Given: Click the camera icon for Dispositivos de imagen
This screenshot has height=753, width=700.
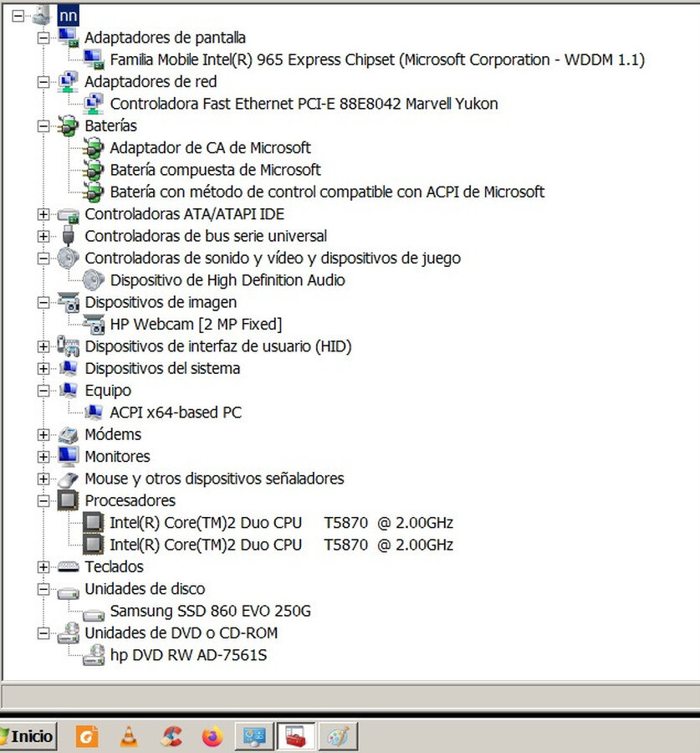Looking at the screenshot, I should click(69, 302).
